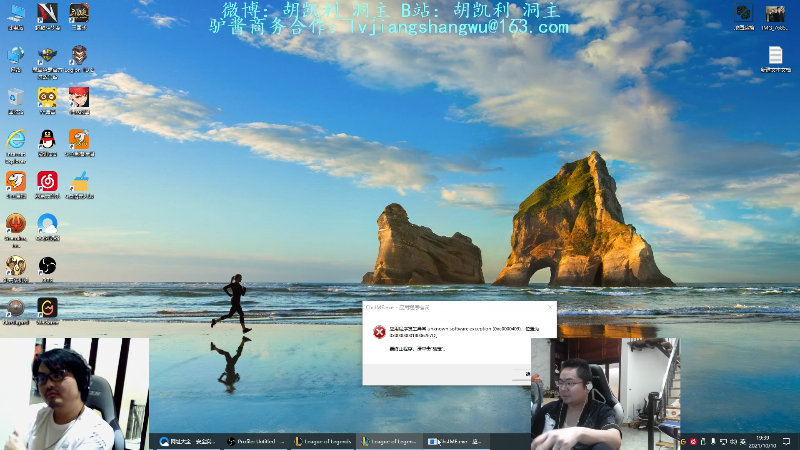Open the orange bird app in third row
800x450 pixels.
coord(79,143)
